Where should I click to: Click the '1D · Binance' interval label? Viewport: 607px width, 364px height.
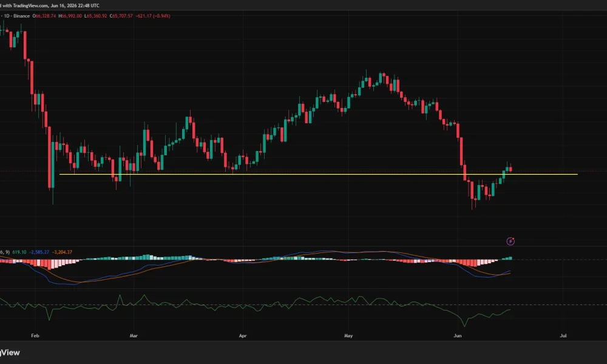coord(16,16)
